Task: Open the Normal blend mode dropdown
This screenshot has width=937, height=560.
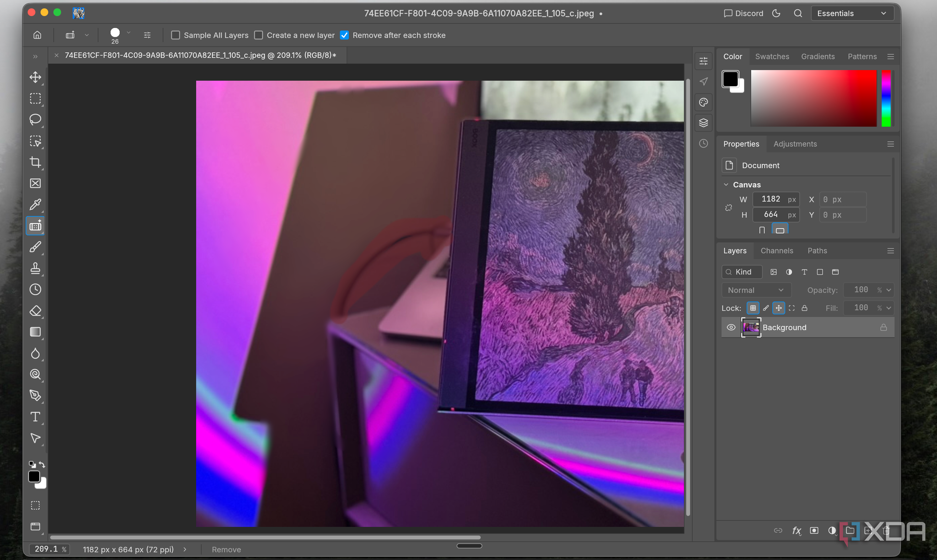Action: point(756,290)
